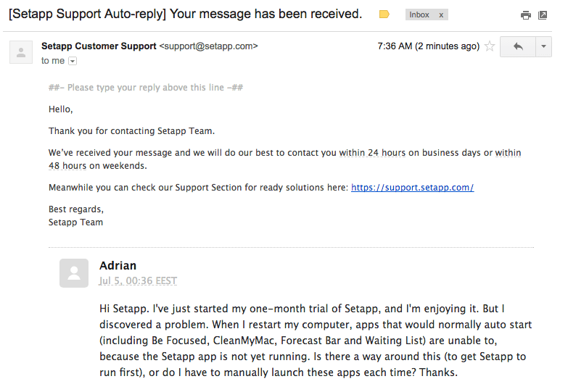The image size is (568, 392).
Task: Remove the Inbox label using its x
Action: 441,14
